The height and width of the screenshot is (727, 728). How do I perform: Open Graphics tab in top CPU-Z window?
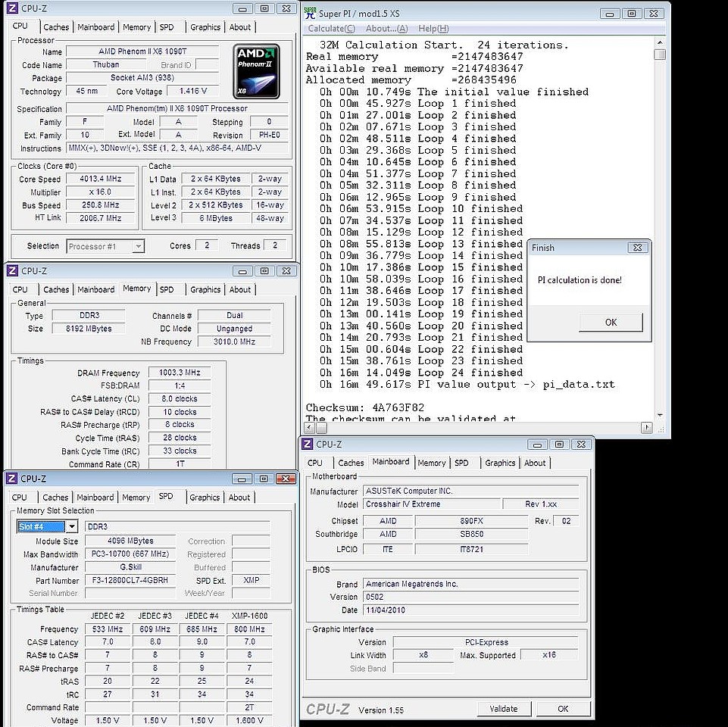205,27
